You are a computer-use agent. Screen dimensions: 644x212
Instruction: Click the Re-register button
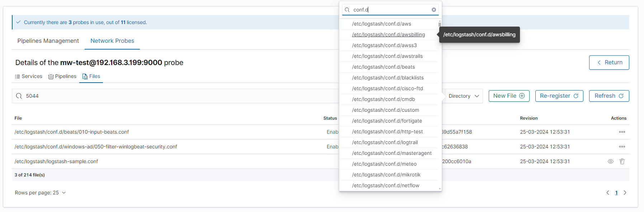[559, 96]
